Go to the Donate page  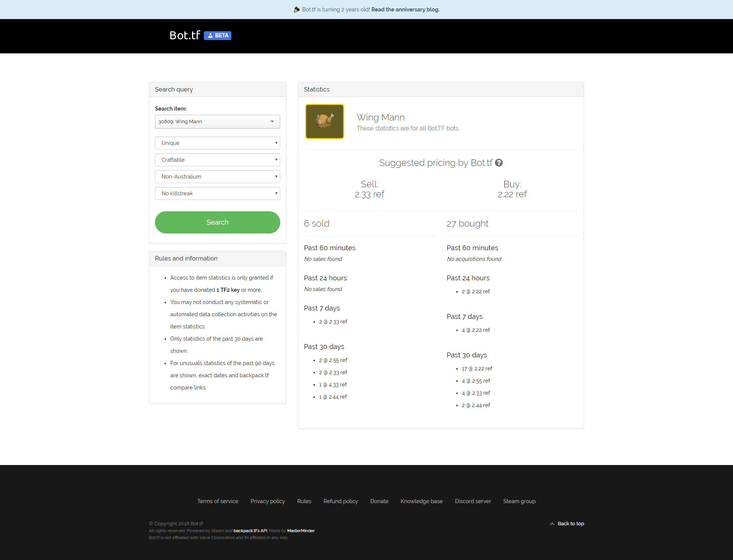pos(379,501)
